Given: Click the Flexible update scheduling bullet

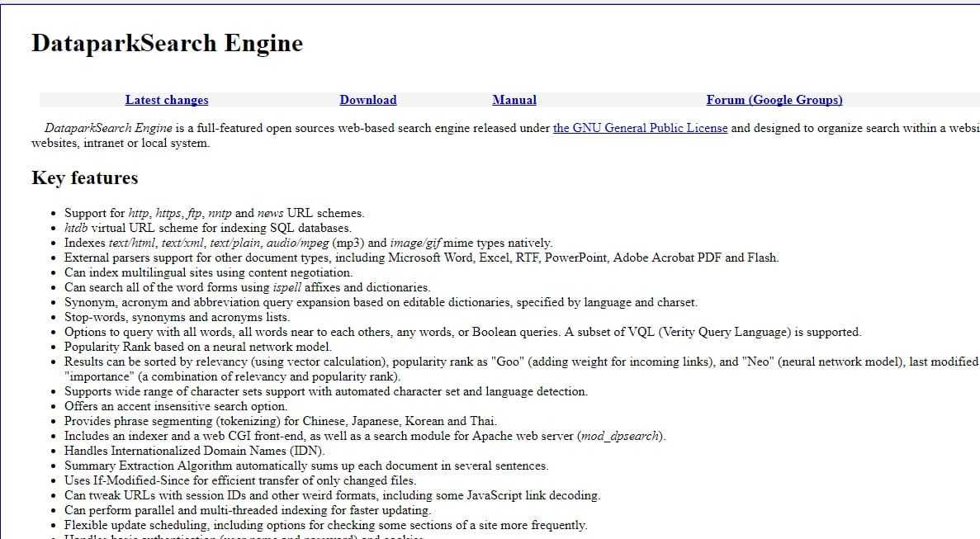Looking at the screenshot, I should 325,525.
